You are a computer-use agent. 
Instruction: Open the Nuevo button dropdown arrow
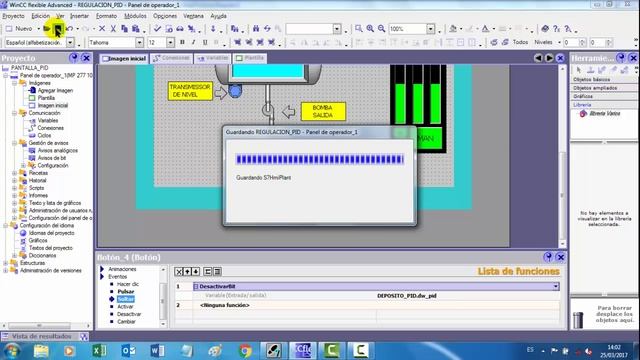point(38,29)
